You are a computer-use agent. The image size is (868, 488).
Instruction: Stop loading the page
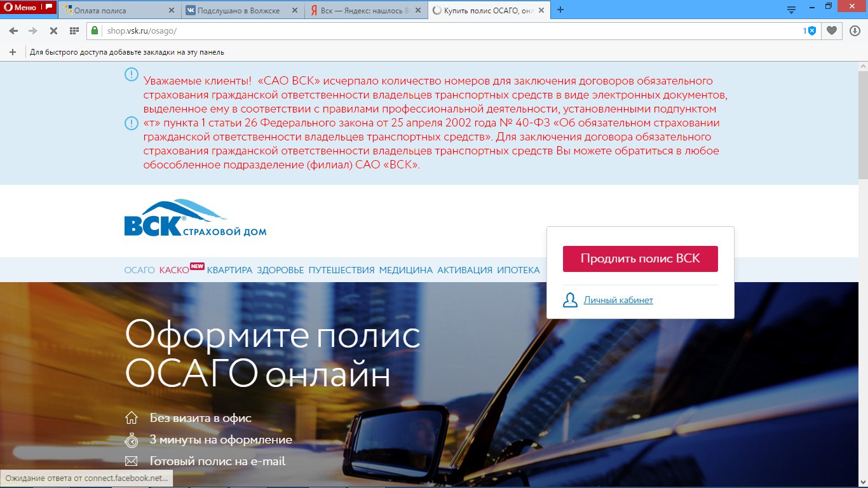[53, 30]
